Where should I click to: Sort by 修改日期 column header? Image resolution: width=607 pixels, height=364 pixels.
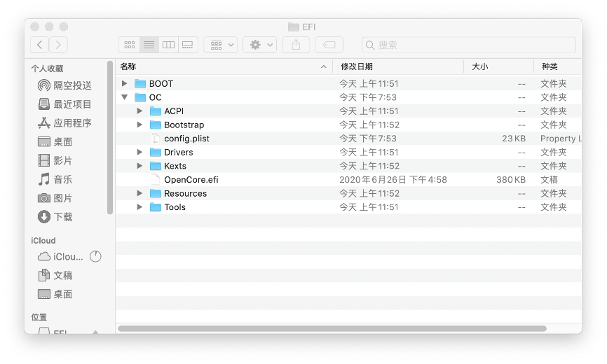(398, 66)
